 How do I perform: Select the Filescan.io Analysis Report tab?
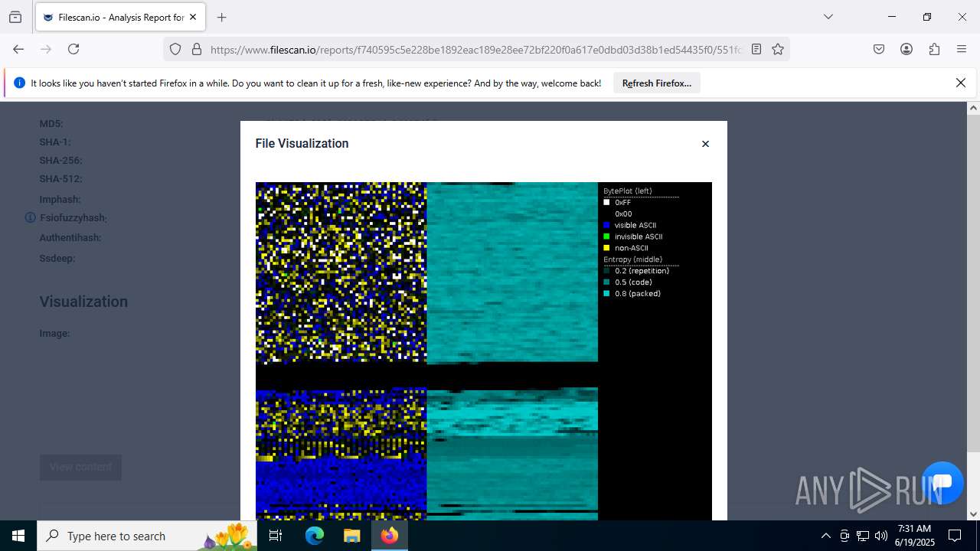point(120,17)
